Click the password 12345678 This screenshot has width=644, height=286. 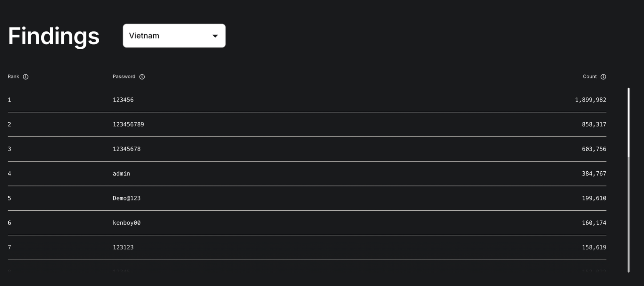coord(126,149)
